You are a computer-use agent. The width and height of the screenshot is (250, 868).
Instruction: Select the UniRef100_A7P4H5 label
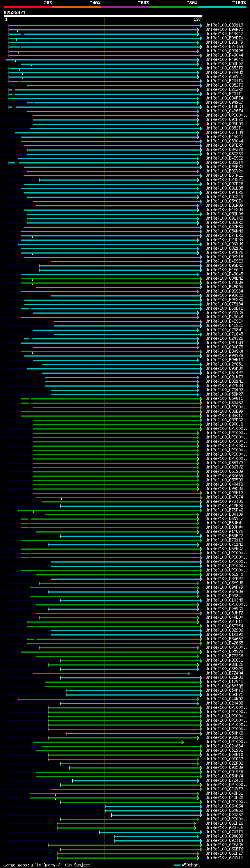(224, 73)
